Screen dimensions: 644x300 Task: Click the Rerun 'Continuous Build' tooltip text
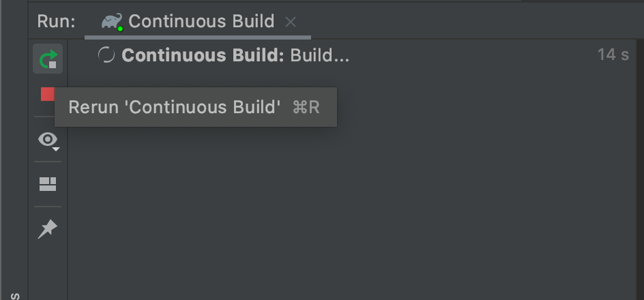tap(175, 107)
